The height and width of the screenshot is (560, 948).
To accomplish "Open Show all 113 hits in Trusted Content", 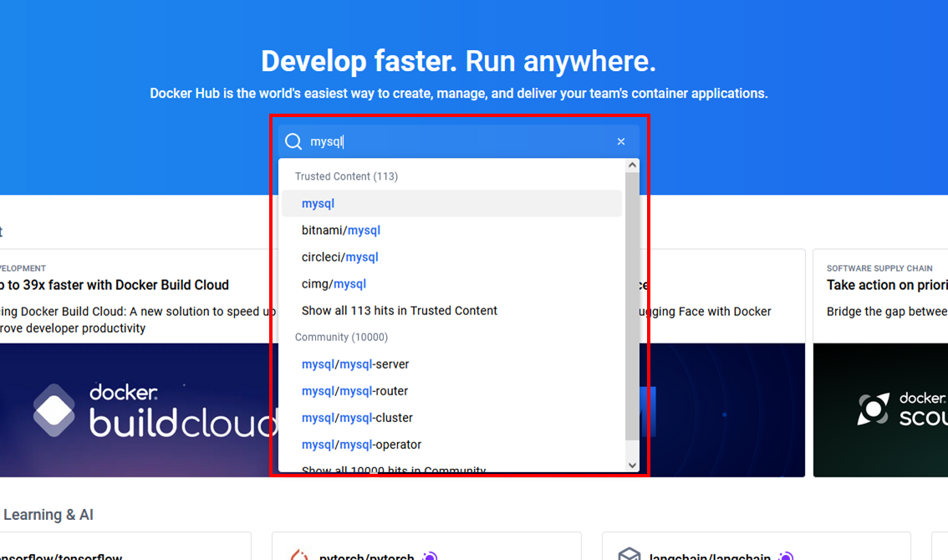I will [x=451, y=310].
